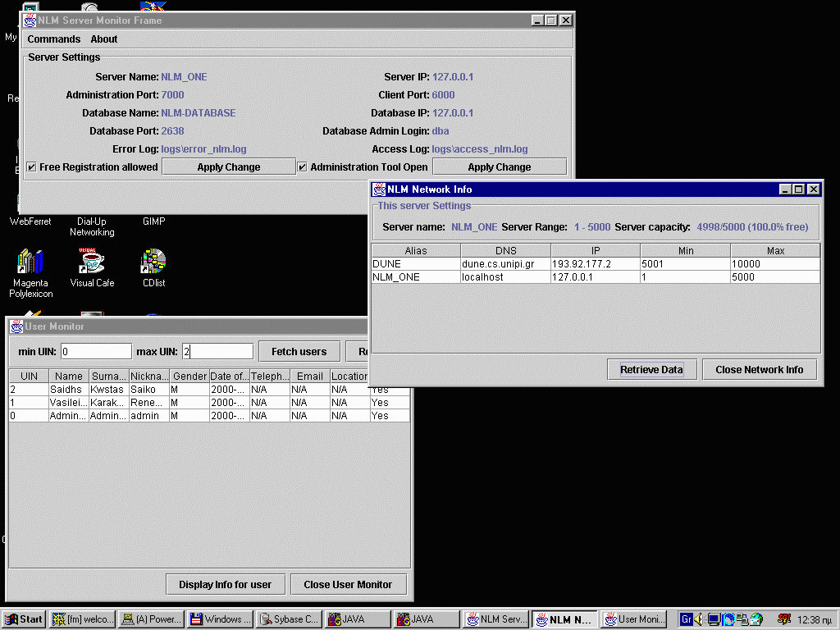
Task: Click the Retrieve Data button
Action: (x=651, y=370)
